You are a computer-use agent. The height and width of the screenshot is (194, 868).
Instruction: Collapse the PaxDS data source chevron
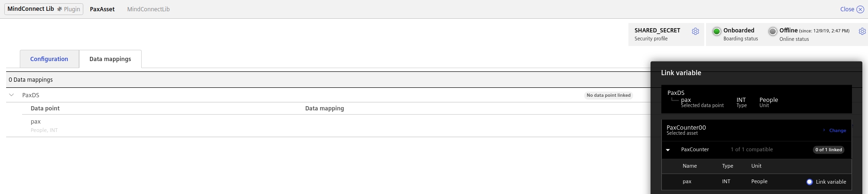12,95
